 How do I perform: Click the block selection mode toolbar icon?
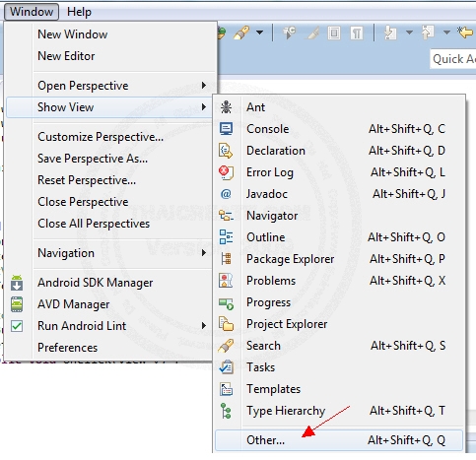(x=334, y=33)
